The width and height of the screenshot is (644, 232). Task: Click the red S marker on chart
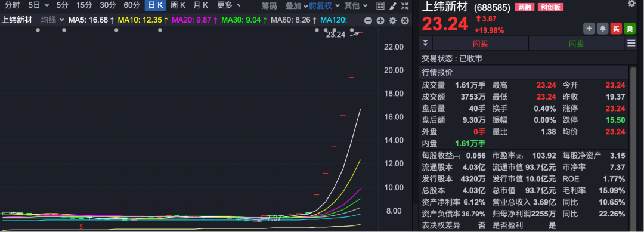point(81,226)
